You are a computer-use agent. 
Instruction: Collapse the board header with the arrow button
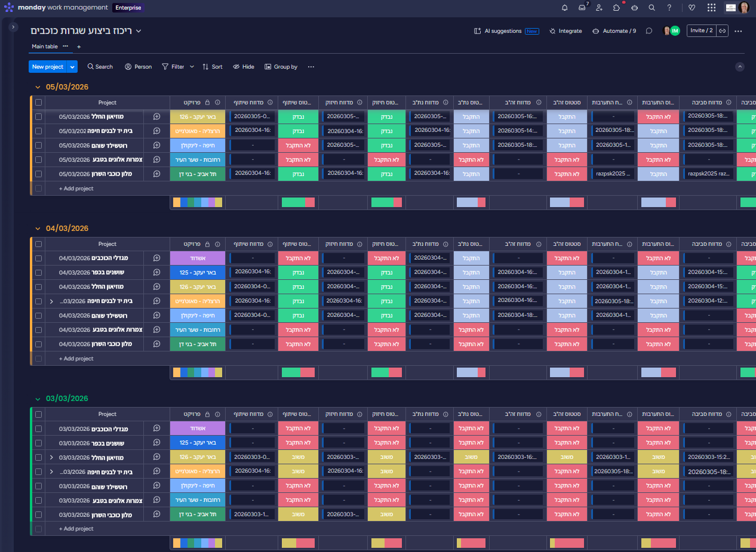(740, 67)
